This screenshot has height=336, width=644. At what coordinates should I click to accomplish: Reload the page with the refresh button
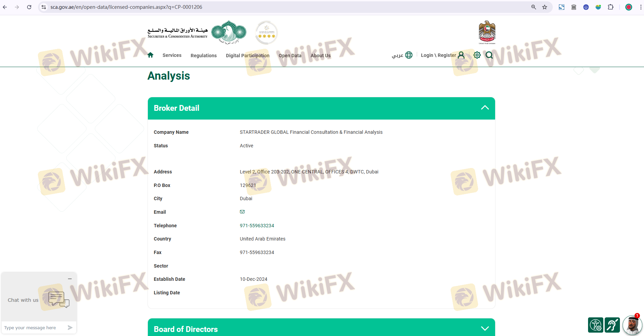point(29,7)
